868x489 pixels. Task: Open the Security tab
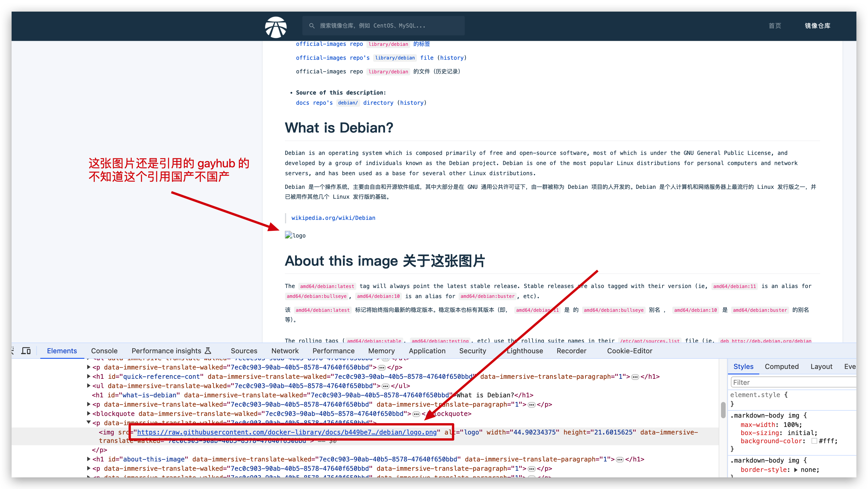[x=472, y=351]
